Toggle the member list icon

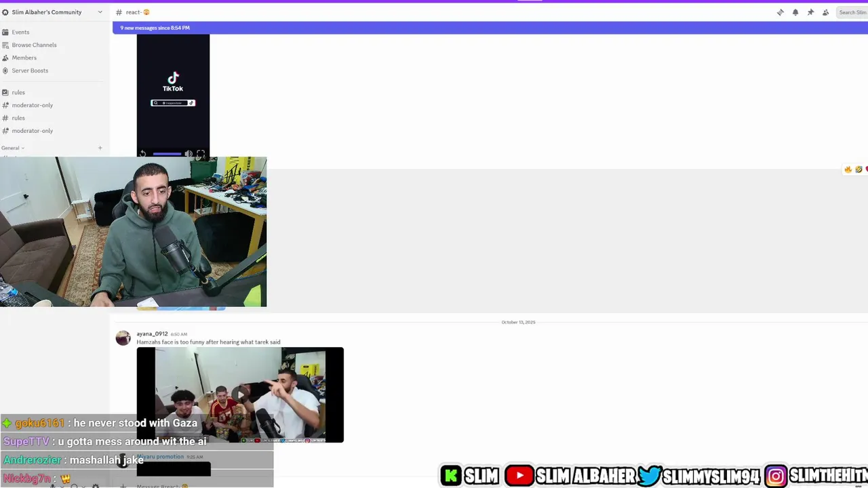pos(825,12)
